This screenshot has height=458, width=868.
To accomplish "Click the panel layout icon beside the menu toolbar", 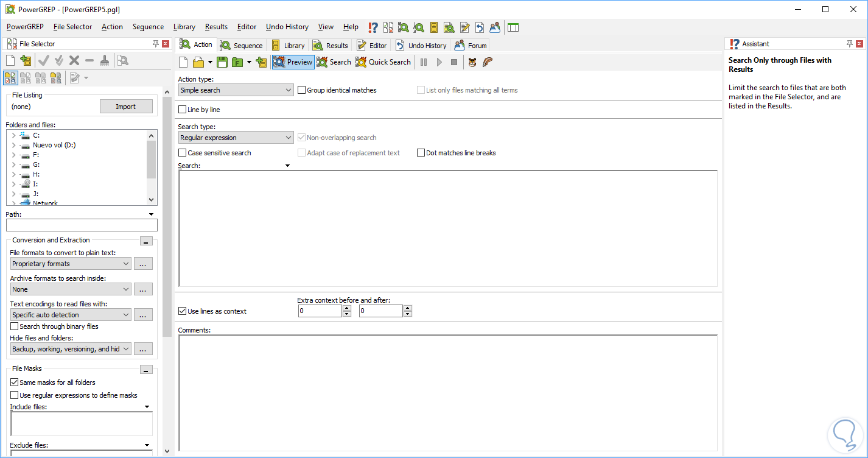I will (513, 27).
